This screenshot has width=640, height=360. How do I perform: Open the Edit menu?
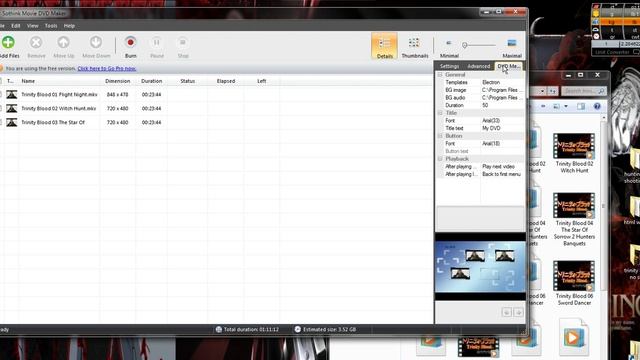pos(16,26)
